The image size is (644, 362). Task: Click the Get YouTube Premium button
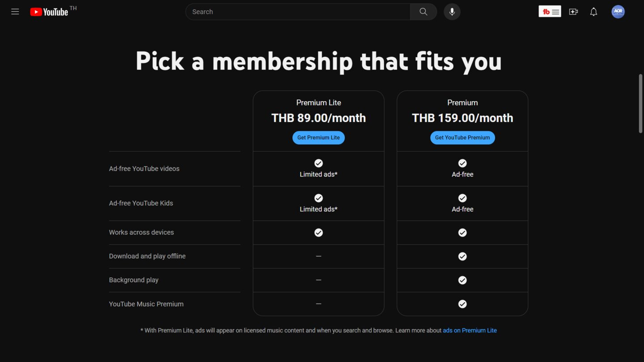[462, 138]
